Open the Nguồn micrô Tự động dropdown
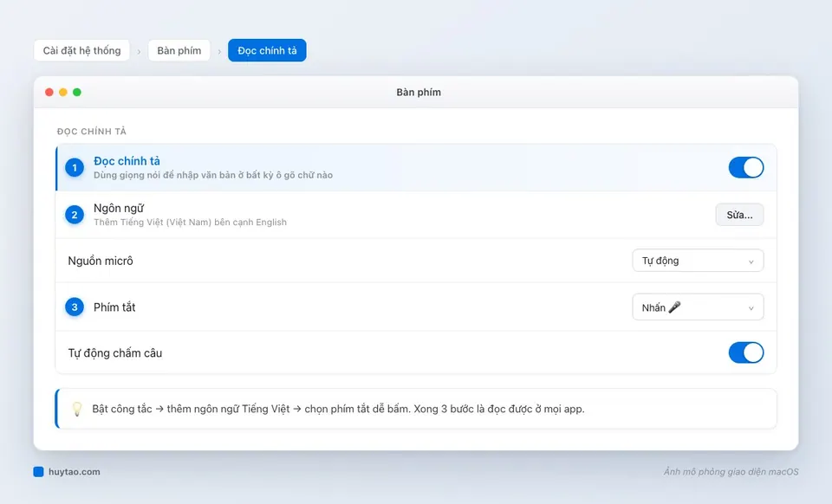Viewport: 832px width, 504px height. [698, 260]
